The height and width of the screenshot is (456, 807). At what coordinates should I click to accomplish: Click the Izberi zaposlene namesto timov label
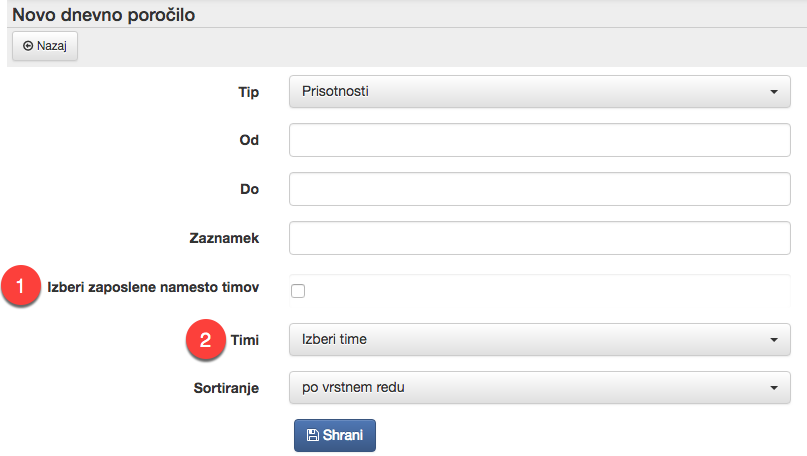coord(153,288)
